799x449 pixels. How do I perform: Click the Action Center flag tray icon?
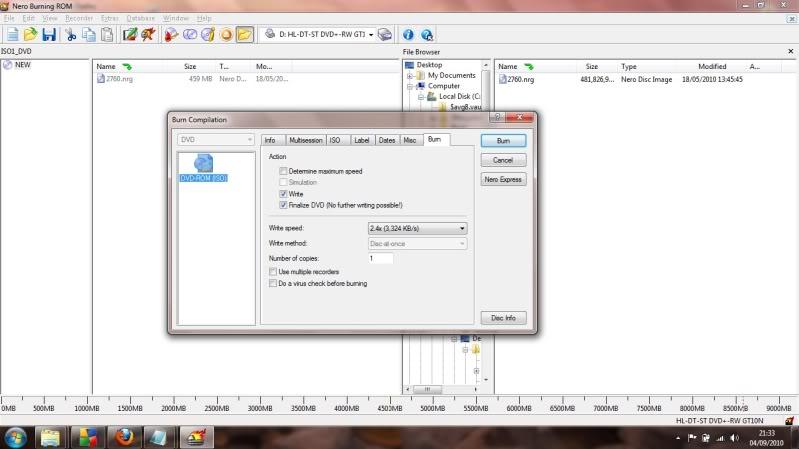click(692, 438)
